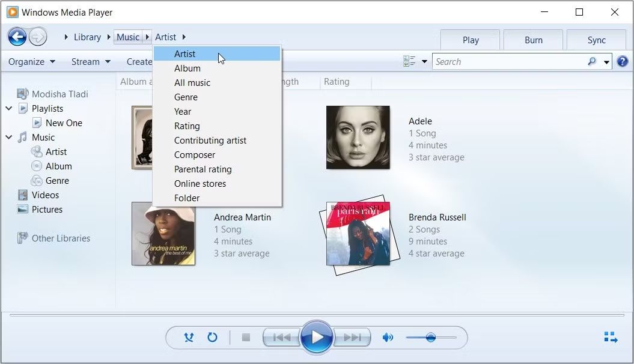Open the Burn tab
The height and width of the screenshot is (364, 634).
(x=534, y=40)
